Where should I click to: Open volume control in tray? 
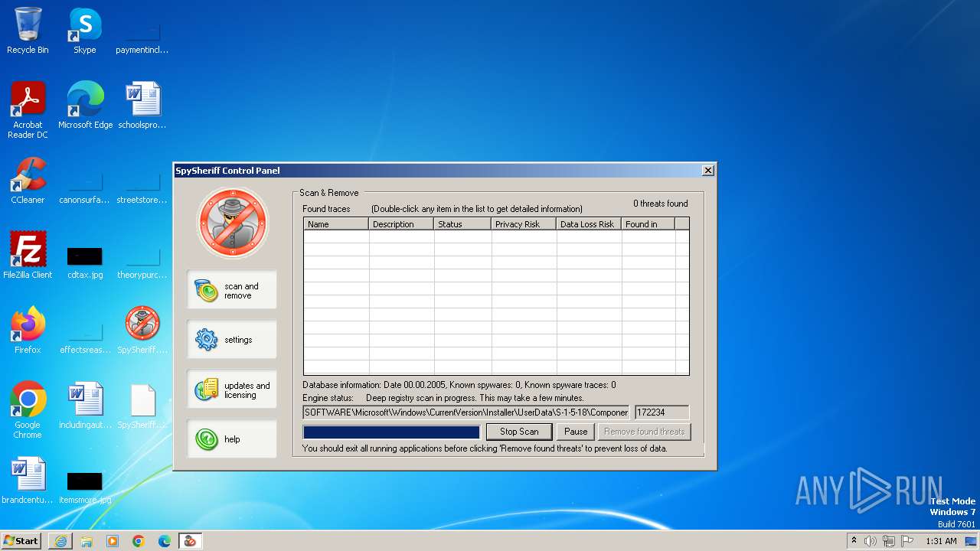coord(871,541)
